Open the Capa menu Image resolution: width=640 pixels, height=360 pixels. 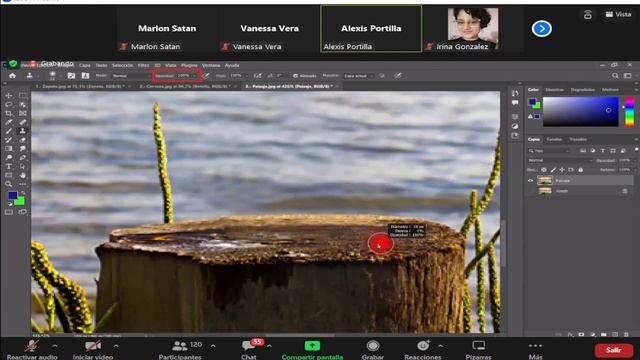click(85, 65)
